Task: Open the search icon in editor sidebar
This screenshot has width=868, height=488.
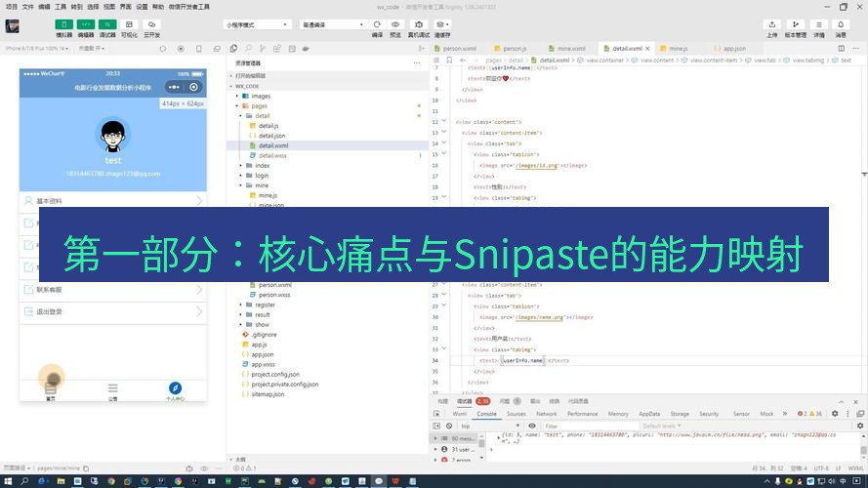Action: click(248, 49)
